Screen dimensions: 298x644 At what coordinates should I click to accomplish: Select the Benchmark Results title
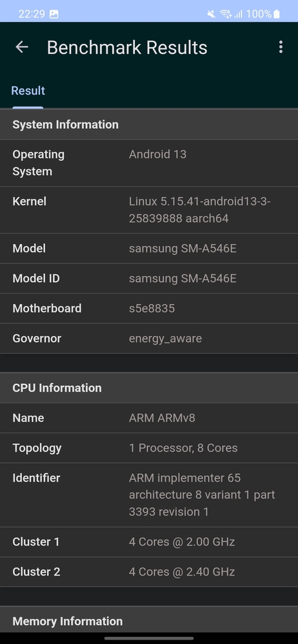pyautogui.click(x=127, y=48)
